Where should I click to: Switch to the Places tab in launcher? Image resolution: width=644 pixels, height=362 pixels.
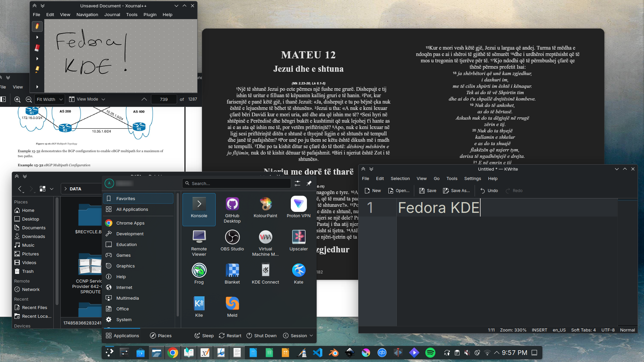pos(161,336)
